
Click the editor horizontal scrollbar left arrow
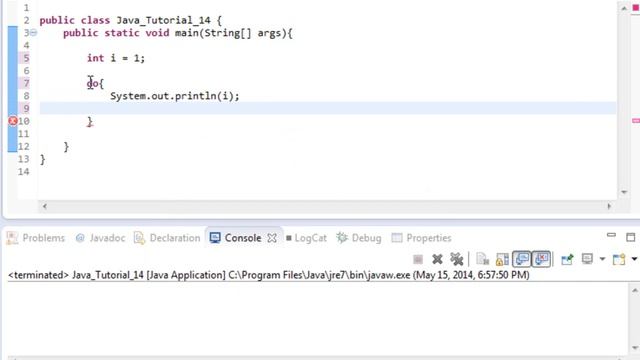click(x=45, y=207)
